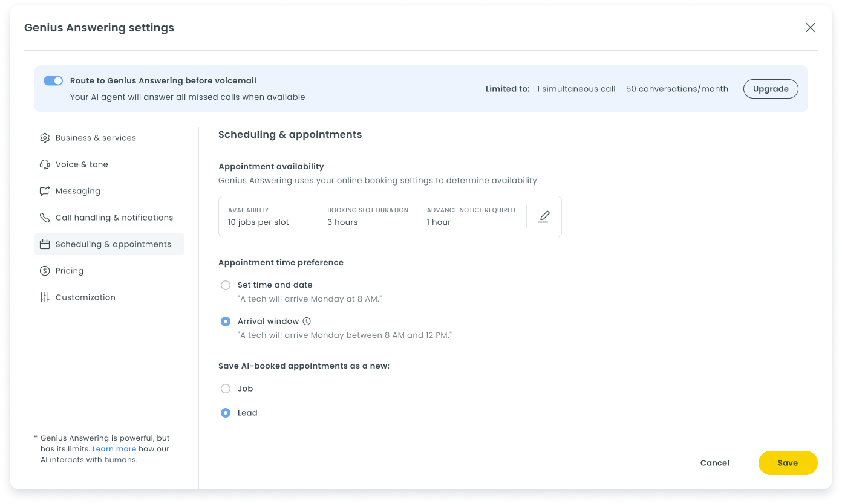Viewport: 842px width, 504px height.
Task: Click the calendar icon for Scheduling & appointments
Action: tap(45, 244)
